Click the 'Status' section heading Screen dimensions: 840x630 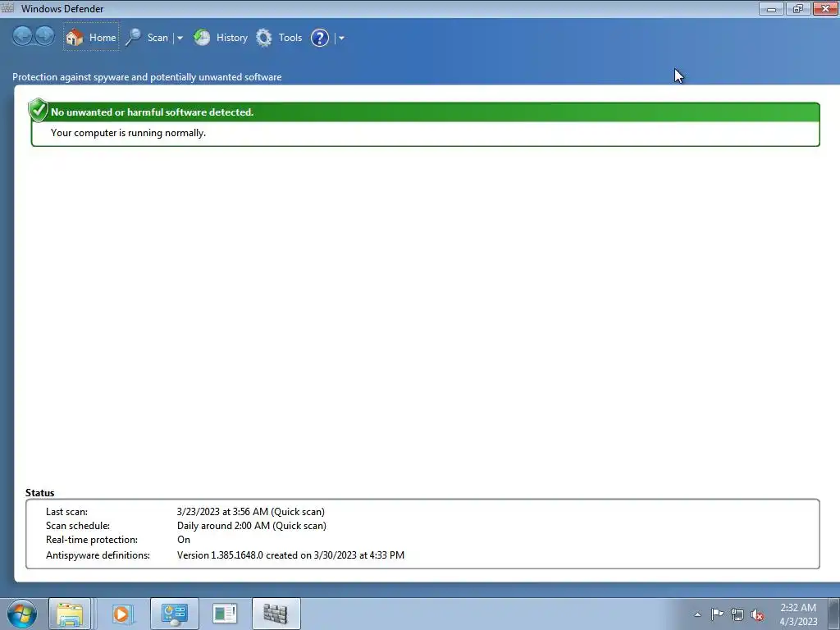click(39, 493)
